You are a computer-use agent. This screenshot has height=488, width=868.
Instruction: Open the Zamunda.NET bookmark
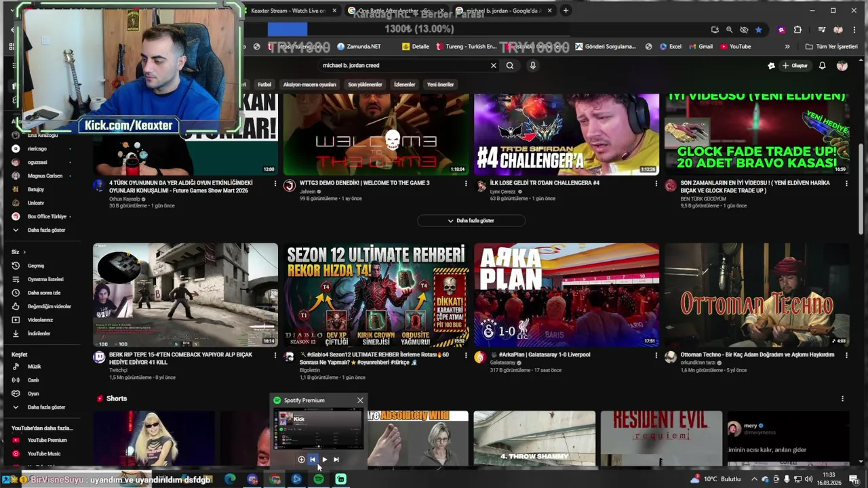359,47
